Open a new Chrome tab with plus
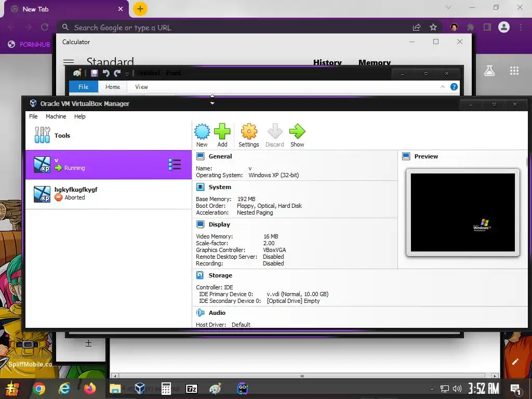 click(x=140, y=9)
